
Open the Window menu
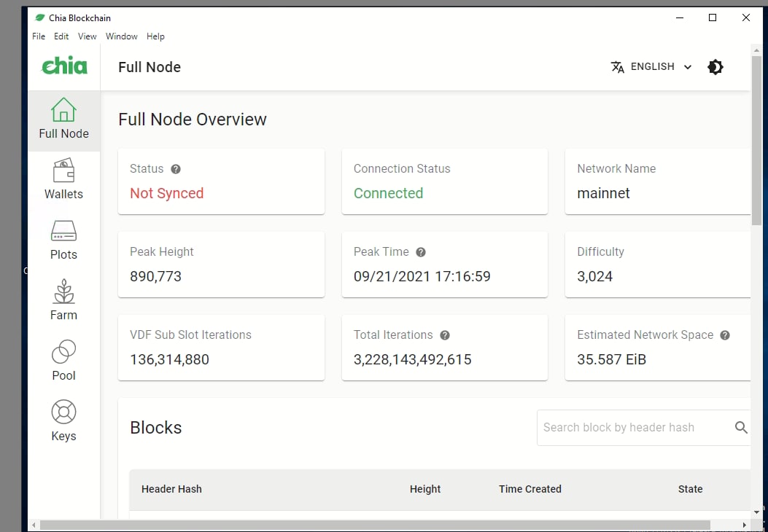(122, 36)
